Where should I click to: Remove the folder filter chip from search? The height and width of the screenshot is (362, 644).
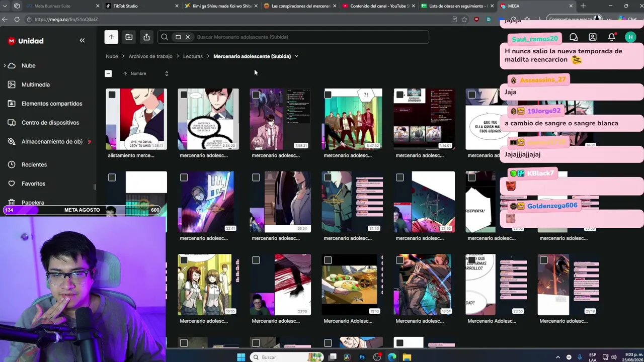click(x=187, y=37)
